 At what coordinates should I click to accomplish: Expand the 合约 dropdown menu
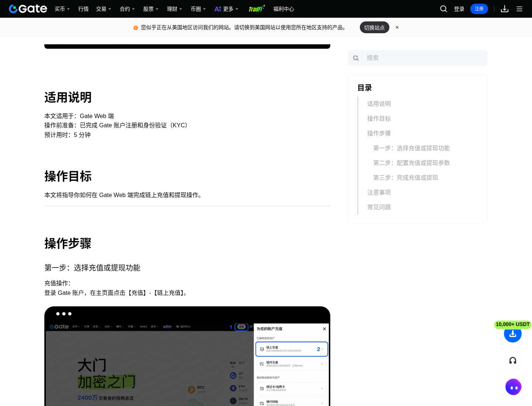[127, 9]
